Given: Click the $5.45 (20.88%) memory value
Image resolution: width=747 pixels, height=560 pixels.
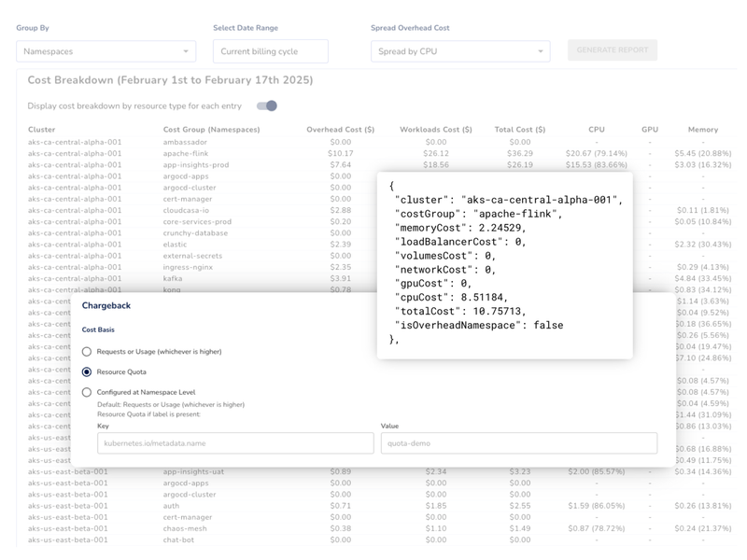Looking at the screenshot, I should pos(703,153).
